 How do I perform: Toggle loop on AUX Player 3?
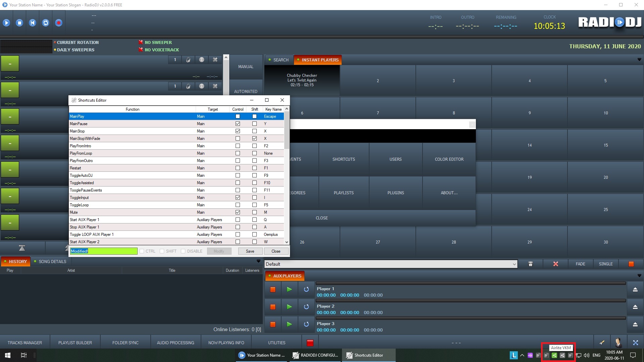point(306,324)
